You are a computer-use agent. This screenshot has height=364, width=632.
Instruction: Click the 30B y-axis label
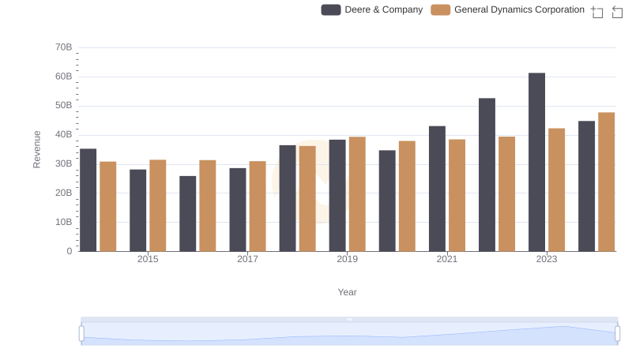(64, 163)
